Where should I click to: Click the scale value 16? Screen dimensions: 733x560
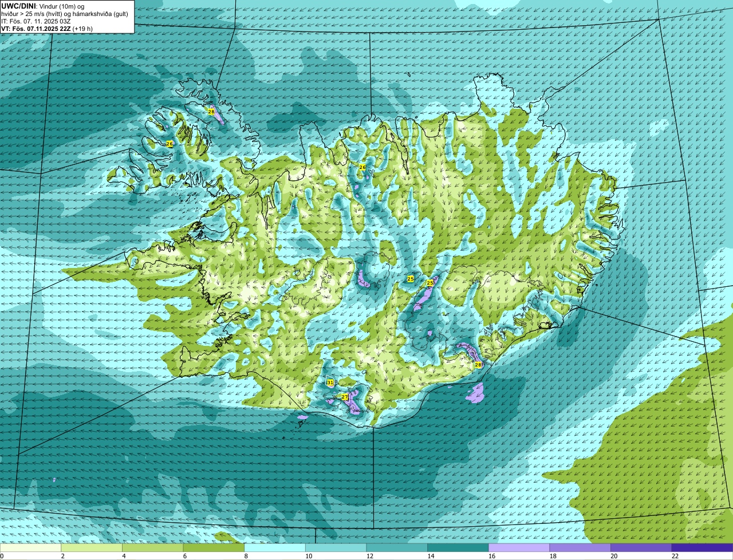pyautogui.click(x=492, y=556)
